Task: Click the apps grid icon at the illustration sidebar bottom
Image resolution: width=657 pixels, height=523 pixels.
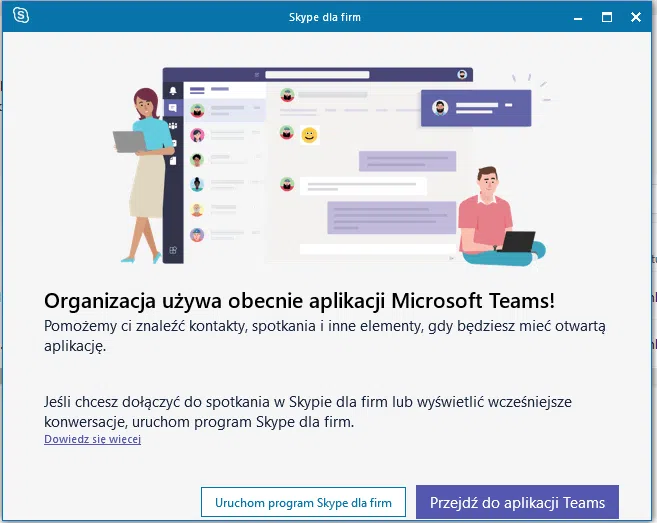Action: 172,250
